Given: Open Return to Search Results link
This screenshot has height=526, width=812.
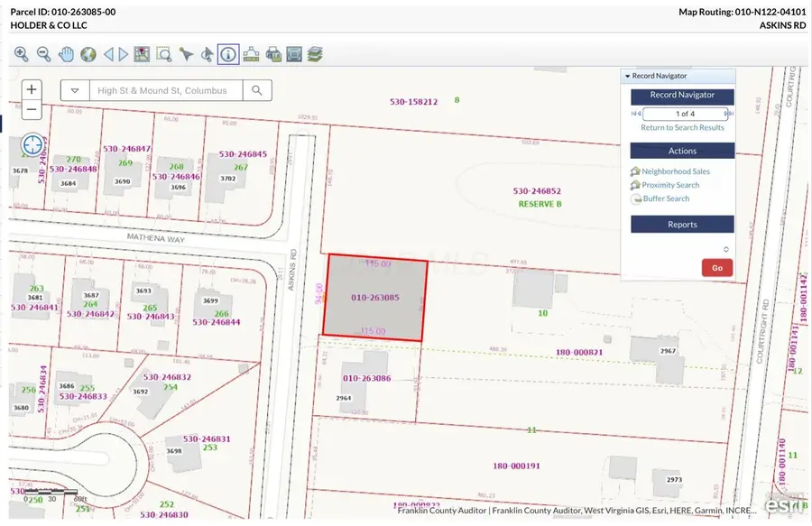Looking at the screenshot, I should [x=682, y=127].
